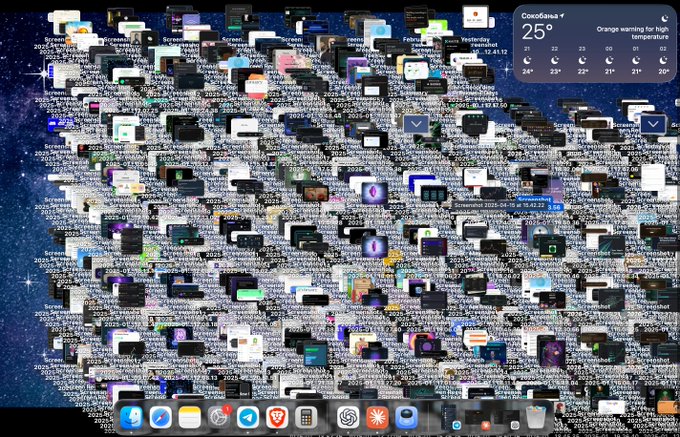680x437 pixels.
Task: Select the 01 hour forecast in the weather widget
Action: pyautogui.click(x=636, y=60)
